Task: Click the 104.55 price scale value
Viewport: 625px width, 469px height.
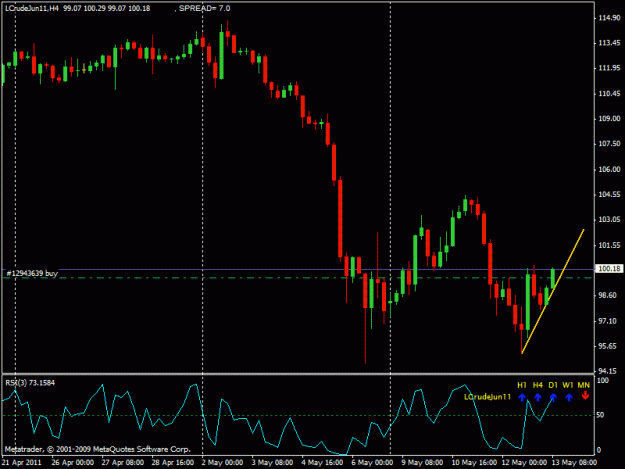Action: 609,194
